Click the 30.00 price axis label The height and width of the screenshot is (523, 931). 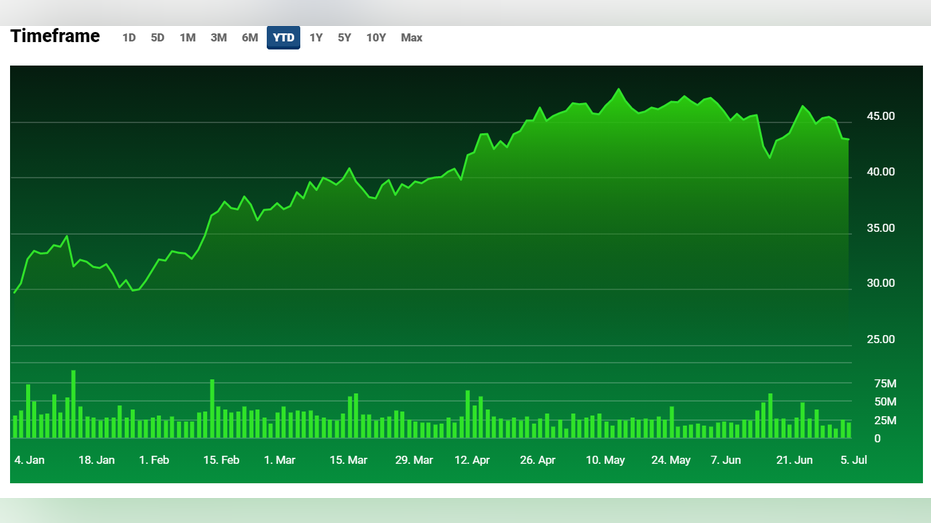point(881,283)
